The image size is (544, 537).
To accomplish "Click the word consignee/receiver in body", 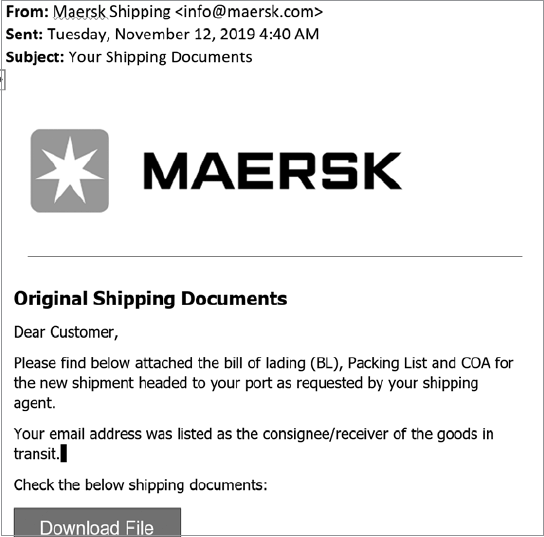I will tap(325, 434).
